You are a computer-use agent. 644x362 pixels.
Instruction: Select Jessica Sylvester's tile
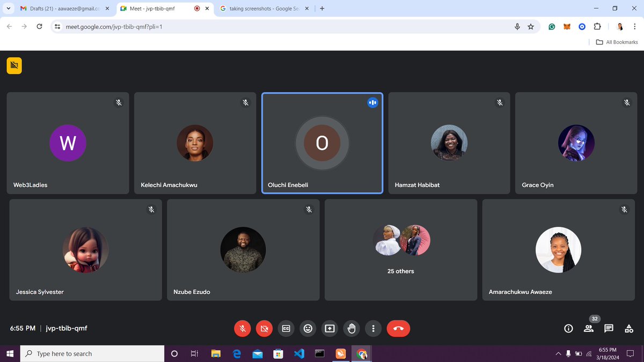pyautogui.click(x=86, y=250)
